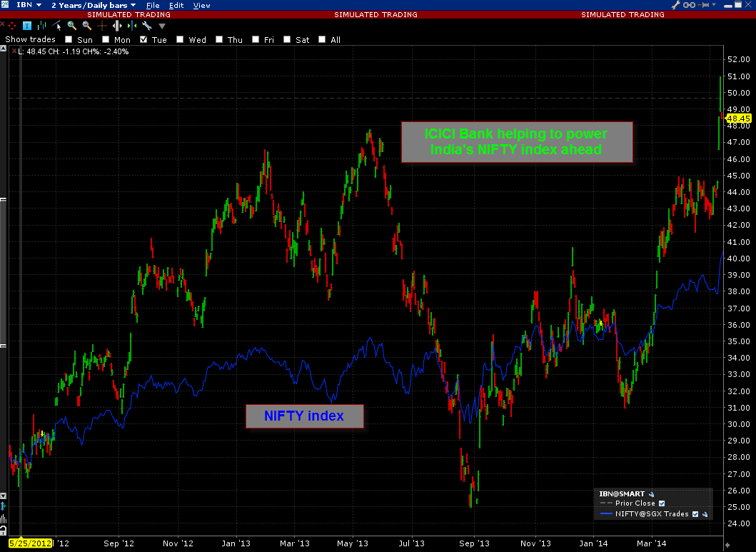Select the text annotation tool
The width and height of the screenshot is (756, 552).
[26, 26]
